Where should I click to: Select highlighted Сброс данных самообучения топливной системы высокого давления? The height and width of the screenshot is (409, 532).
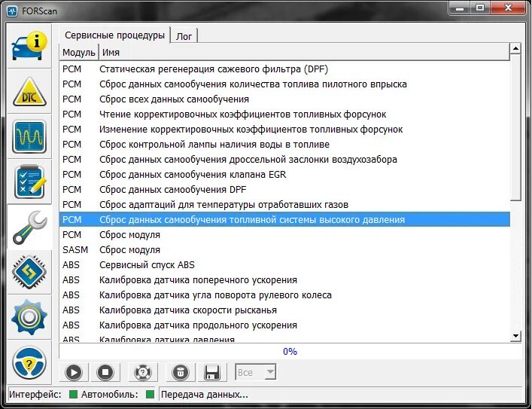[x=284, y=220]
